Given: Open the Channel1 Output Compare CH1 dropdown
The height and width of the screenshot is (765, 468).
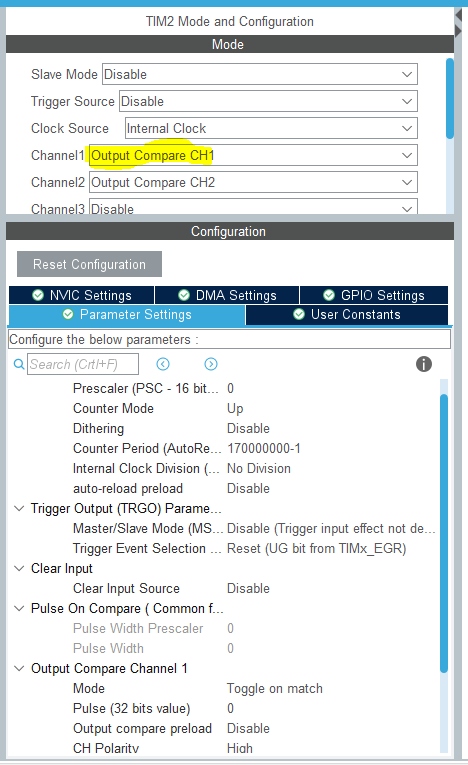Looking at the screenshot, I should 253,155.
